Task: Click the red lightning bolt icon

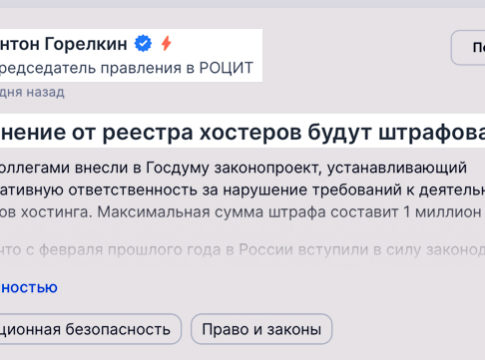Action: (166, 43)
